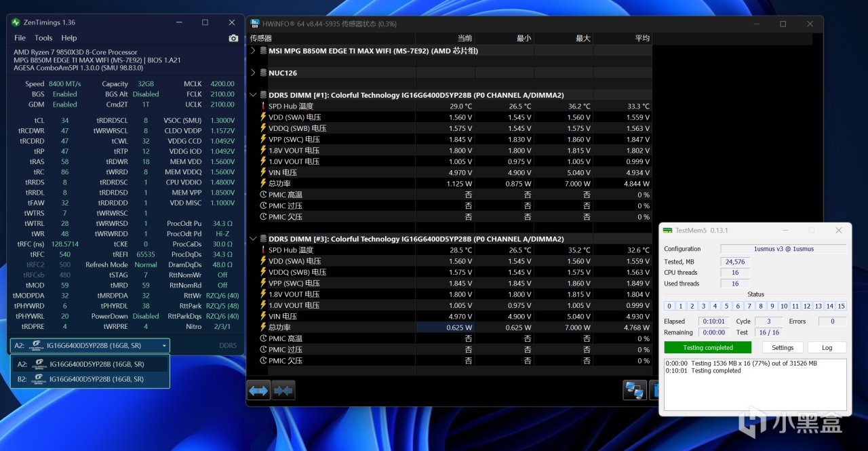
Task: Open the HWiNFO network computers icon
Action: pyautogui.click(x=635, y=391)
